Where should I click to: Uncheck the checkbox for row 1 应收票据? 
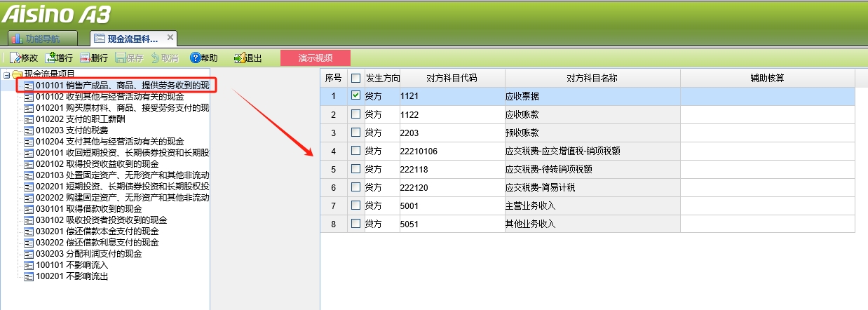click(356, 95)
